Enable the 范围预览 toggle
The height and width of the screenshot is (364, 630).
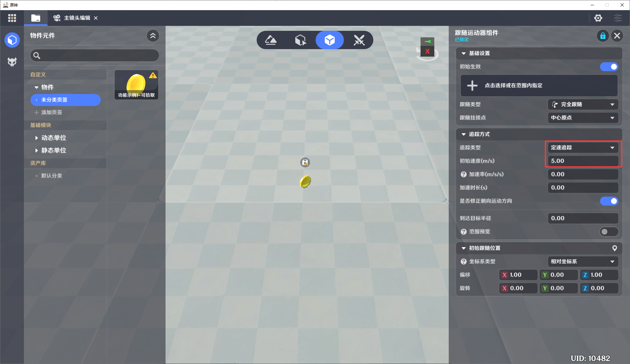pyautogui.click(x=609, y=232)
